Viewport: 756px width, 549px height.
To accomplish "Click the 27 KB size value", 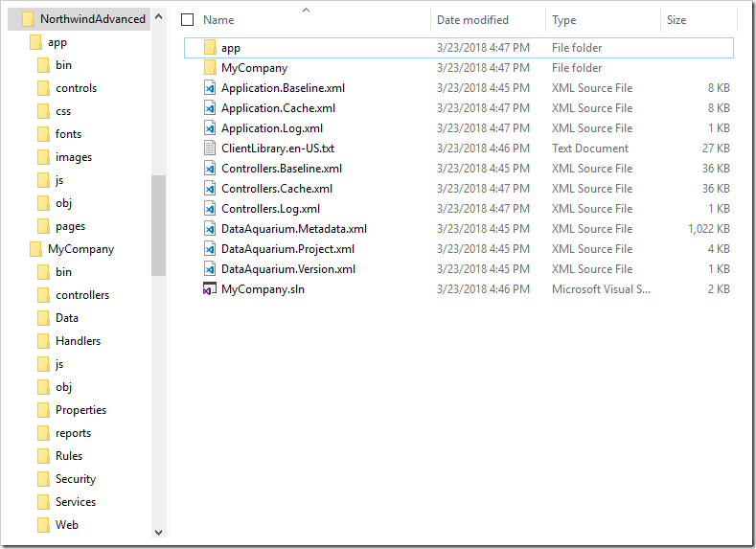I will (x=716, y=148).
